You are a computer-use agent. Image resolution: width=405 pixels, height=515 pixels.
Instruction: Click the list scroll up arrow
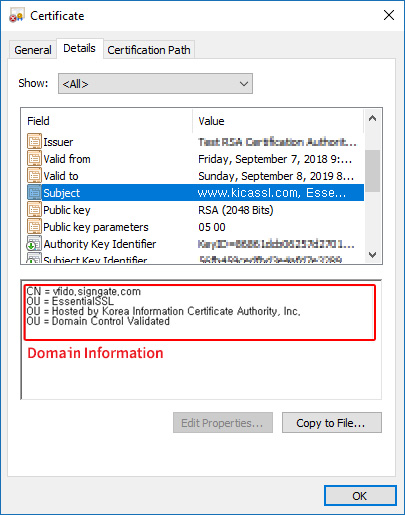click(372, 118)
